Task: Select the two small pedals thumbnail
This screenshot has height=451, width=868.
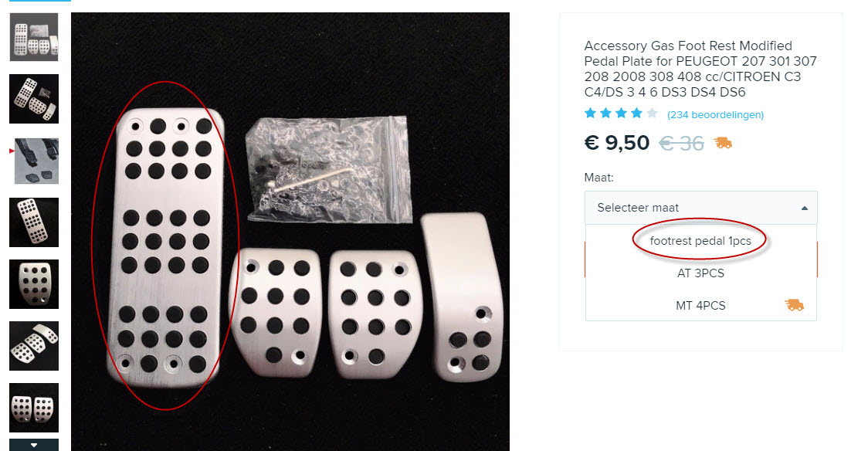Action: (34, 408)
